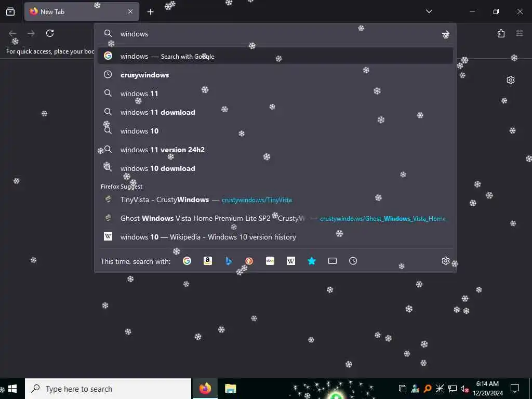Viewport: 532px width, 399px height.
Task: Choose 'windows — Search with Google' result
Action: click(x=275, y=56)
